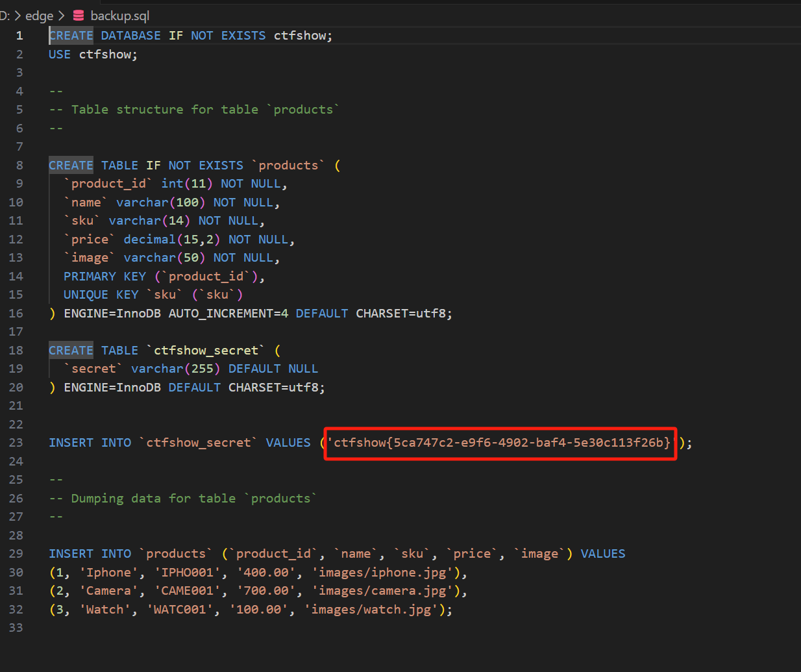This screenshot has height=672, width=801.
Task: Click the `name` varchar(100) column definition
Action: pos(171,203)
